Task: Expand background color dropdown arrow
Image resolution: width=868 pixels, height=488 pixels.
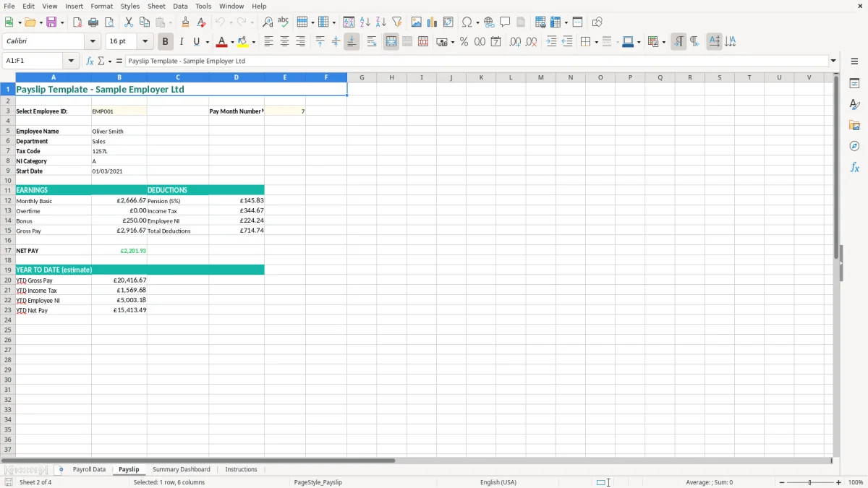Action: point(253,42)
